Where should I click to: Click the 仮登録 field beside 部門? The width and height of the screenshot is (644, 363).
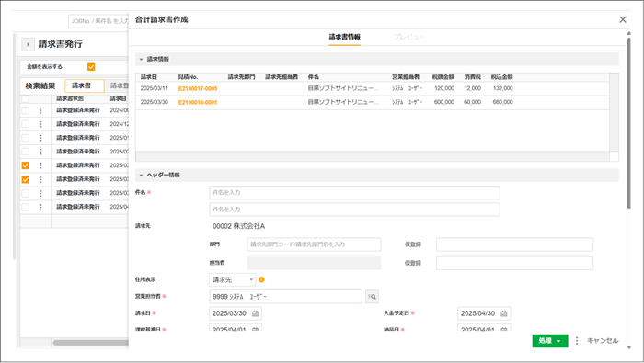pos(514,244)
